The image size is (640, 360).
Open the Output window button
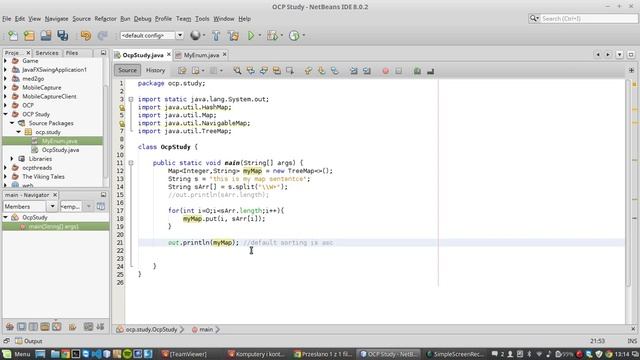tap(29, 341)
